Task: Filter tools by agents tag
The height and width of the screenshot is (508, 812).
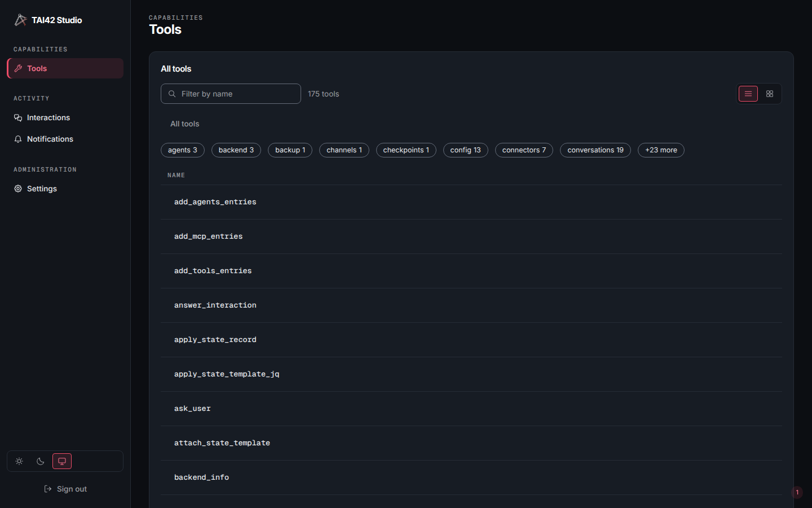Action: 183,150
